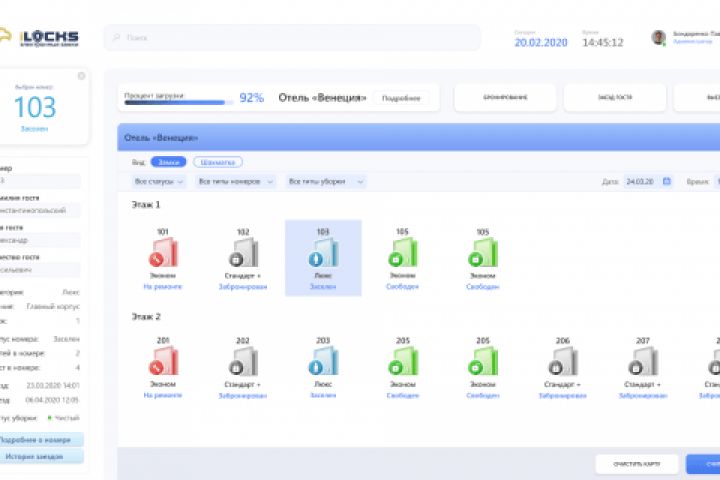Expand the Все типы номеров filter
This screenshot has width=720, height=480.
click(x=236, y=182)
